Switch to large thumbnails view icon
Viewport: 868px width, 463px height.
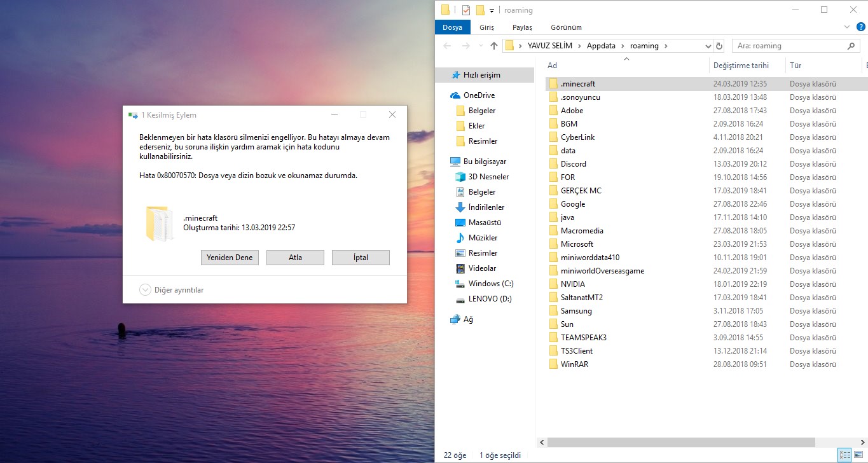click(858, 454)
